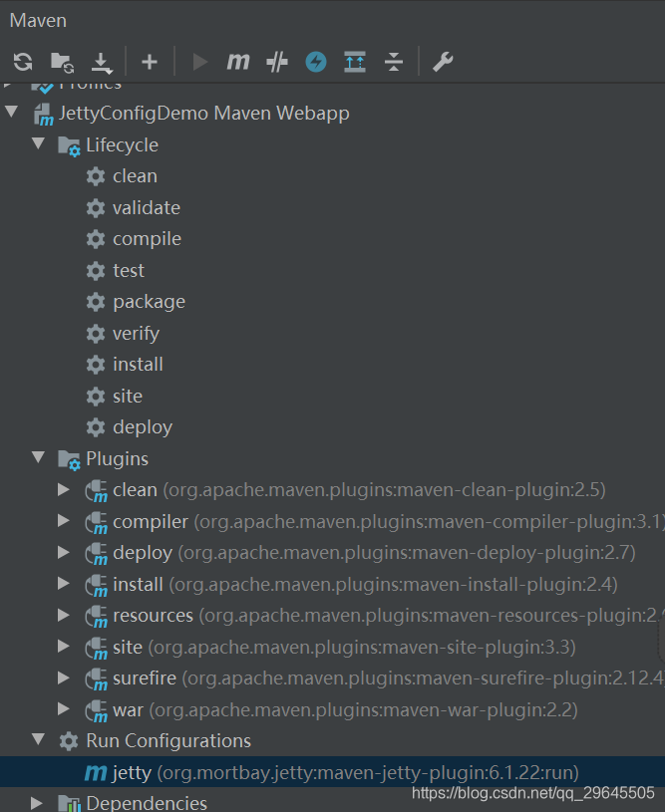Select 'validate' lifecycle phase
Viewport: 665px width, 812px height.
pyautogui.click(x=147, y=207)
